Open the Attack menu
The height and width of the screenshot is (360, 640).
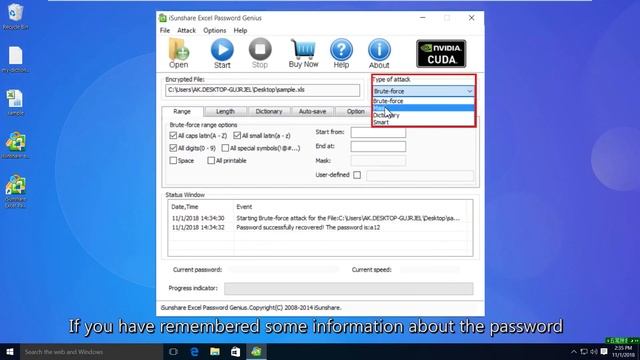187,31
